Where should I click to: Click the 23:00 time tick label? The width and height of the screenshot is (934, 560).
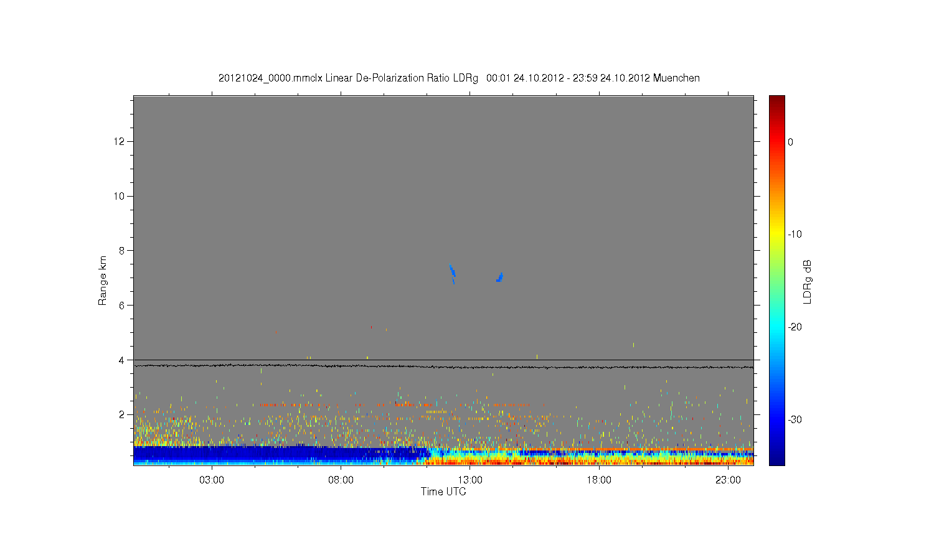tap(728, 480)
